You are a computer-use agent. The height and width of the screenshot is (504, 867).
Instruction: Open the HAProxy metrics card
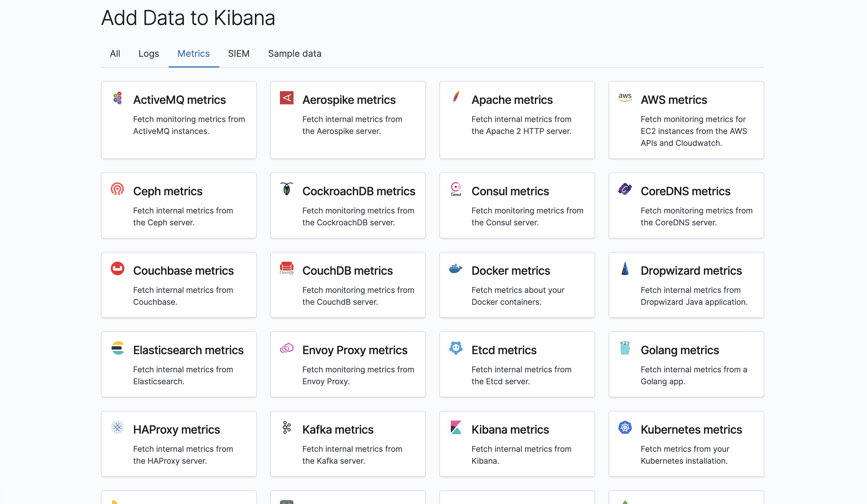coord(179,444)
